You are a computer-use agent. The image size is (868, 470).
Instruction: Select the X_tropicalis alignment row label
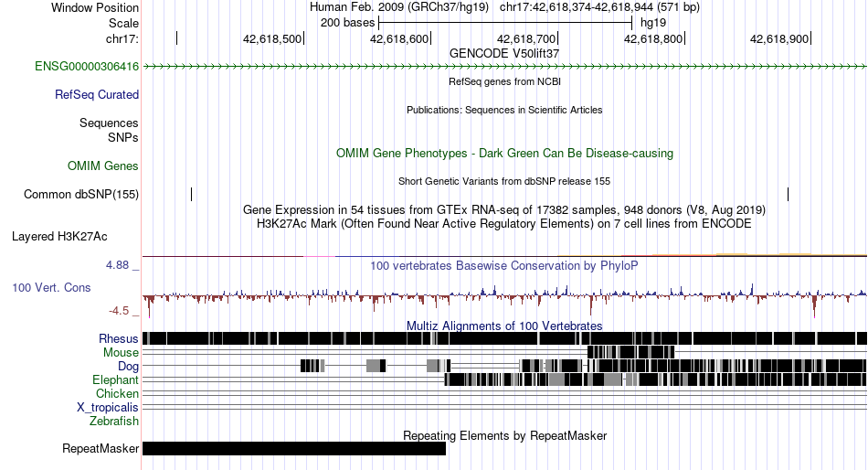click(108, 408)
